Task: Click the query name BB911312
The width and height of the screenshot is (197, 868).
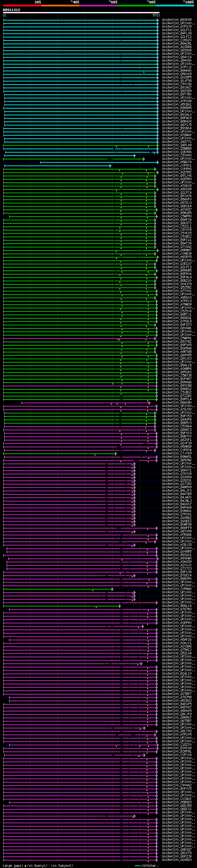Action: [11, 10]
